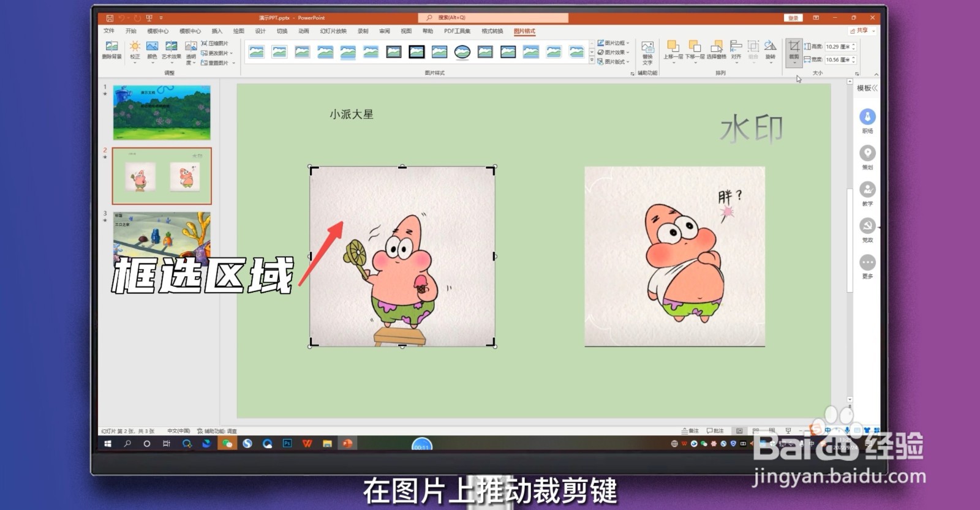The height and width of the screenshot is (510, 980).
Task: Click the 小派大星 text on the slide
Action: click(351, 114)
